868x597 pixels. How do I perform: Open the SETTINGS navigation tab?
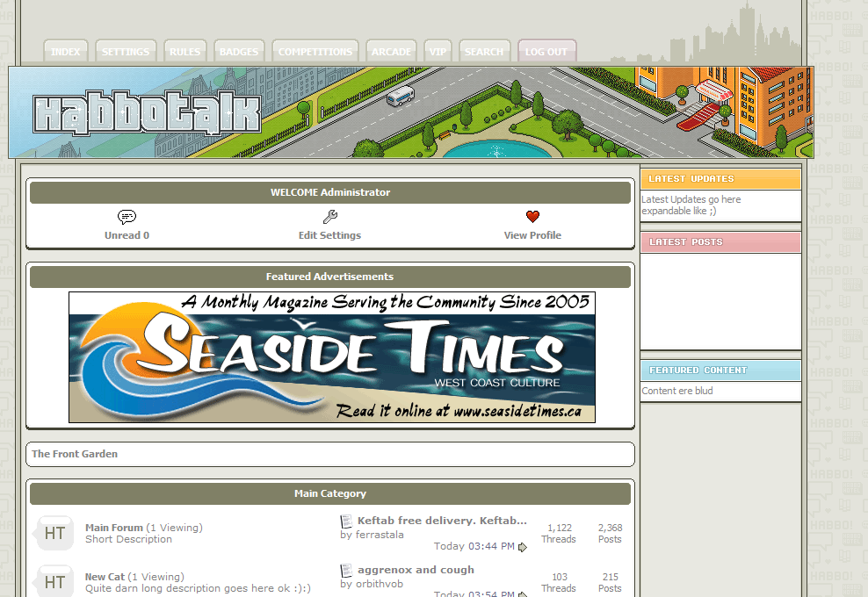(126, 51)
